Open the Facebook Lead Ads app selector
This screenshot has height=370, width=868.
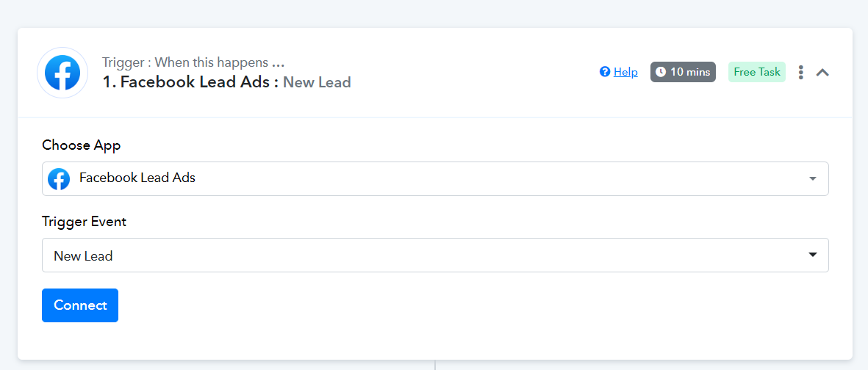[x=435, y=178]
